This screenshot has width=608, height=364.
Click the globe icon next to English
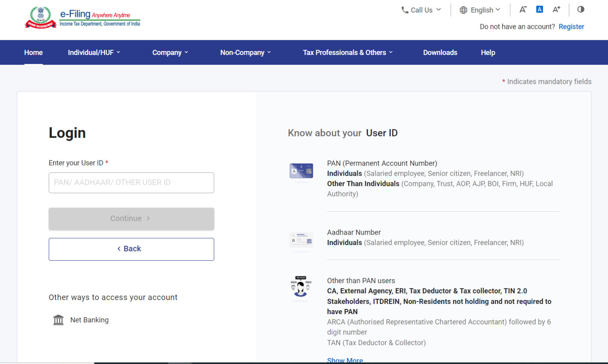tap(464, 10)
